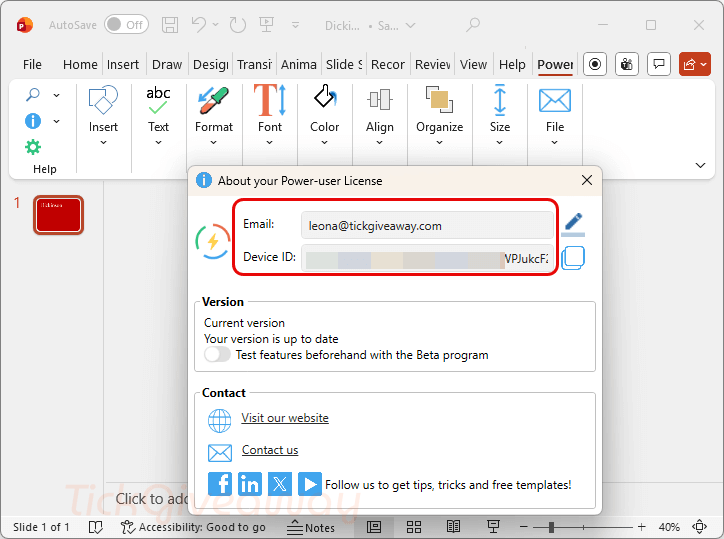Switch to the Record tab

[388, 65]
